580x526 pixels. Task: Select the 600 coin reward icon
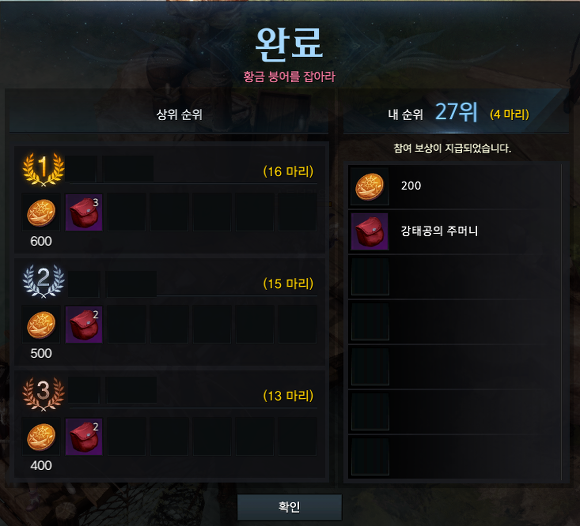pyautogui.click(x=41, y=213)
